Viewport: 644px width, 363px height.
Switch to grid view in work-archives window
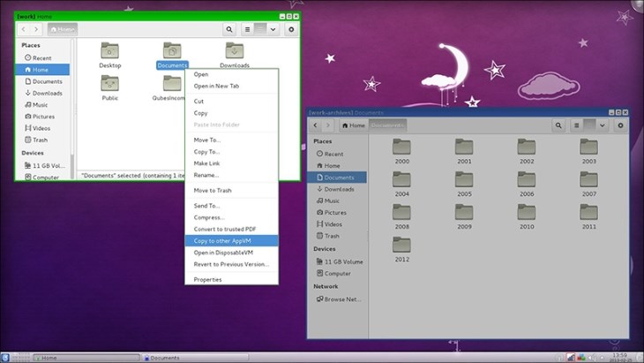point(589,125)
